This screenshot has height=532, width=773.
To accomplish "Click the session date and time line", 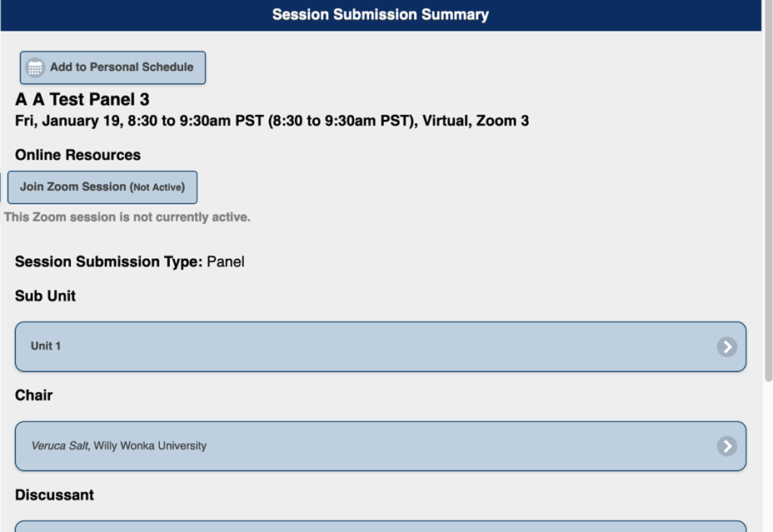I will pos(272,122).
